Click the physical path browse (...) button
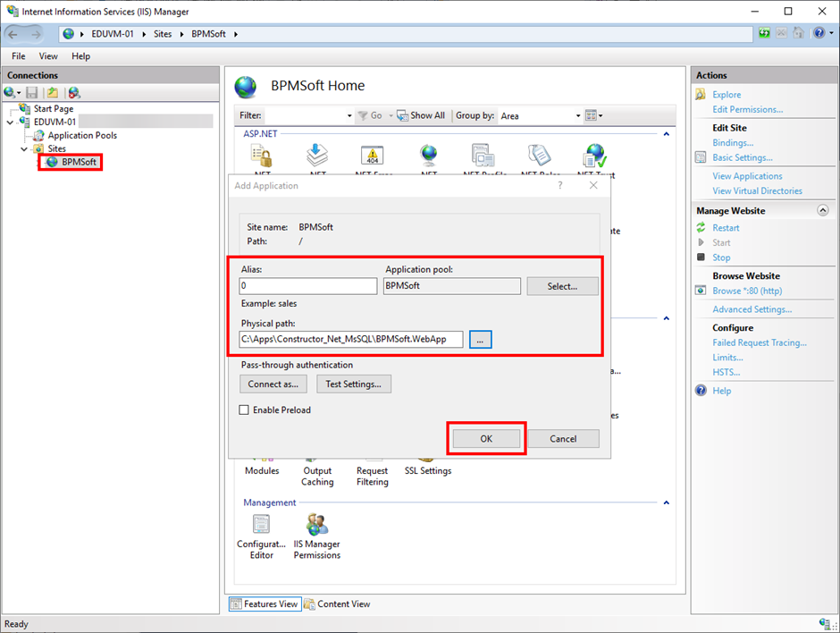 [x=481, y=339]
